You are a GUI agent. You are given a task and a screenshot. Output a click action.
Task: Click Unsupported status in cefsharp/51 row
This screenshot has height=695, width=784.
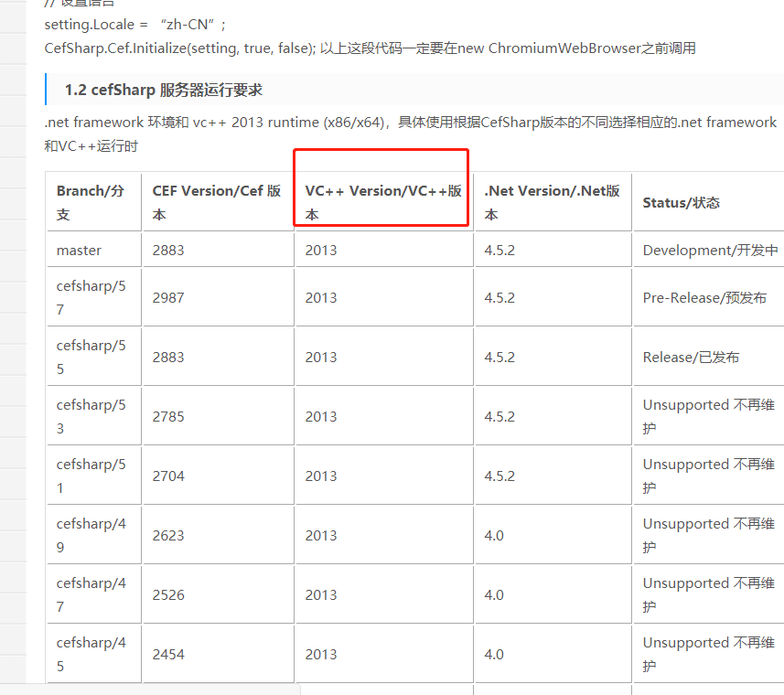pyautogui.click(x=708, y=476)
